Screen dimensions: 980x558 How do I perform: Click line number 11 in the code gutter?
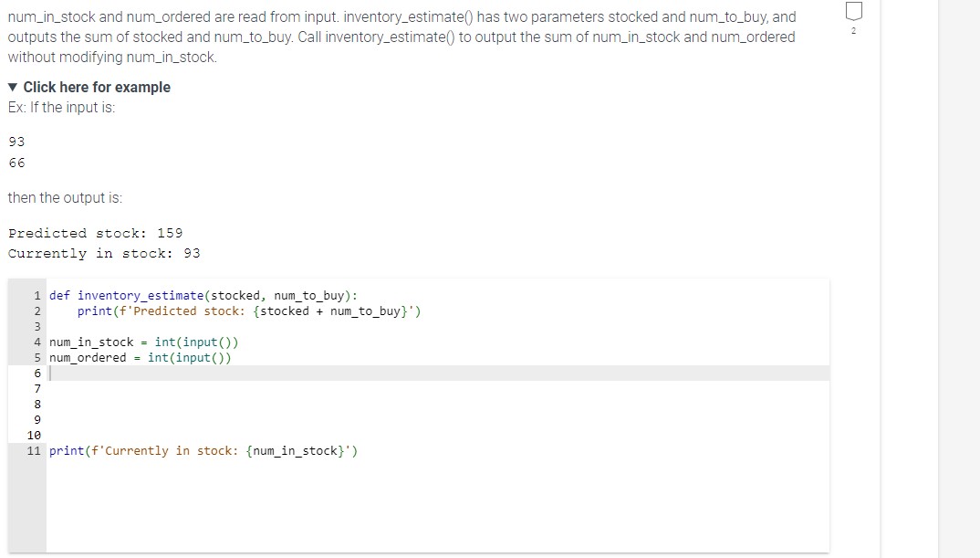point(34,450)
